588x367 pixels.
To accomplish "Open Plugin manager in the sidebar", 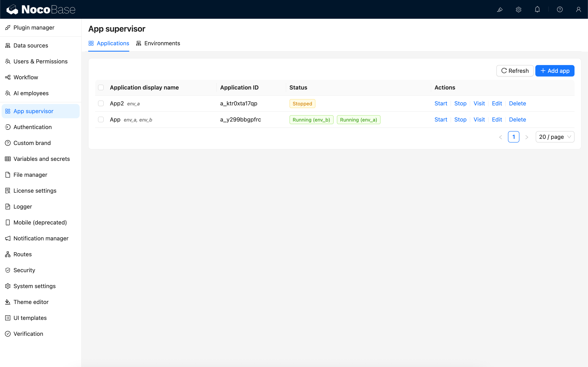I will [34, 28].
